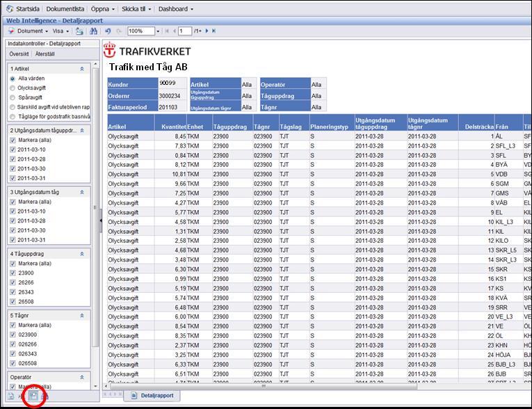
Task: Go to the next report page arrow
Action: tap(207, 31)
